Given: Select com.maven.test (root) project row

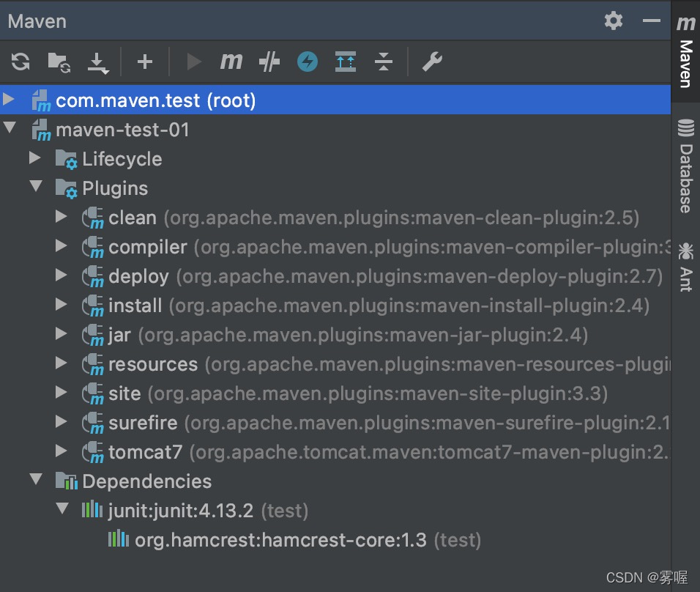Looking at the screenshot, I should click(x=335, y=100).
